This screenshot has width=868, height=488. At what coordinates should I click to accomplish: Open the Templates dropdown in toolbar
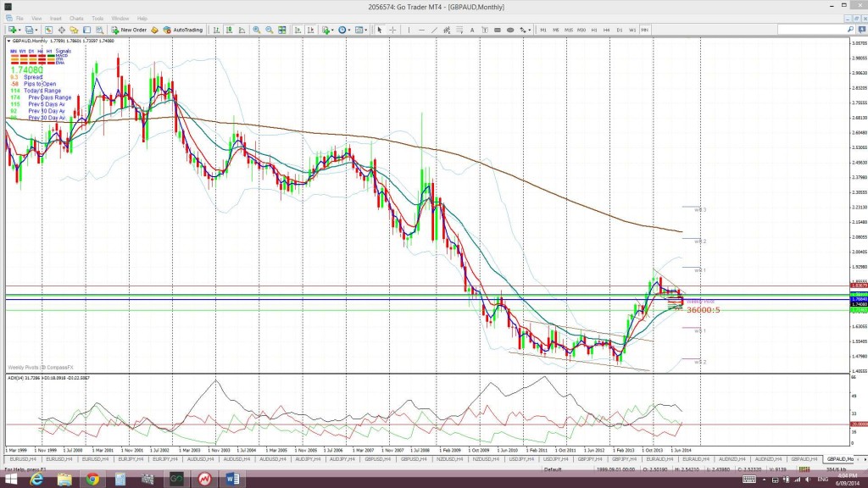point(364,30)
